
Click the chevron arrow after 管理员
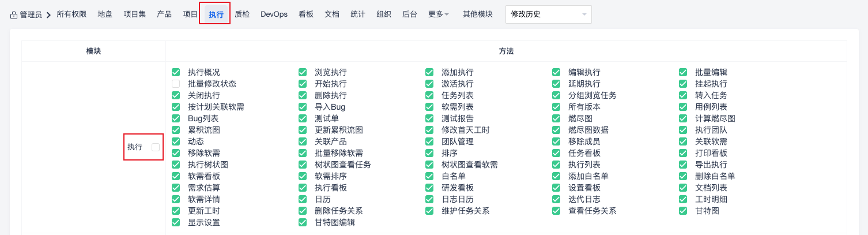pos(48,14)
